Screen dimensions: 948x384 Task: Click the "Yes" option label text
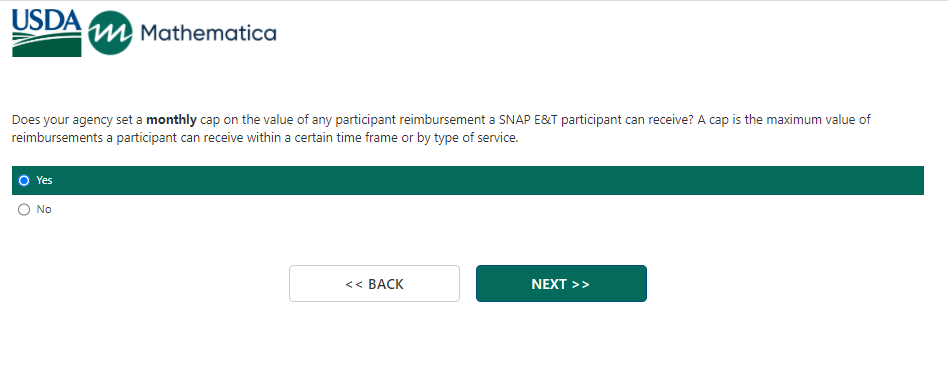click(x=44, y=180)
